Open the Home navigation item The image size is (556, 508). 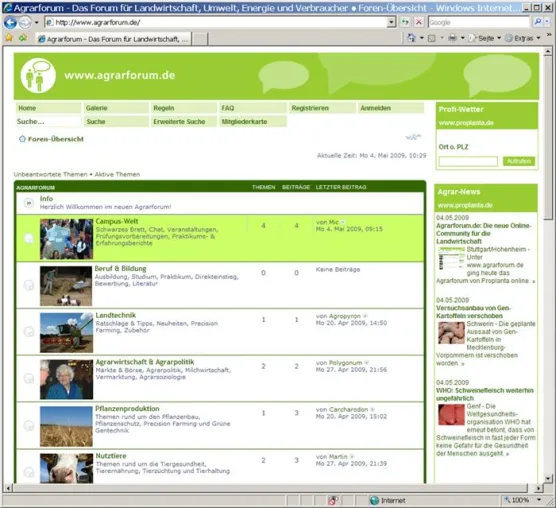click(x=48, y=108)
